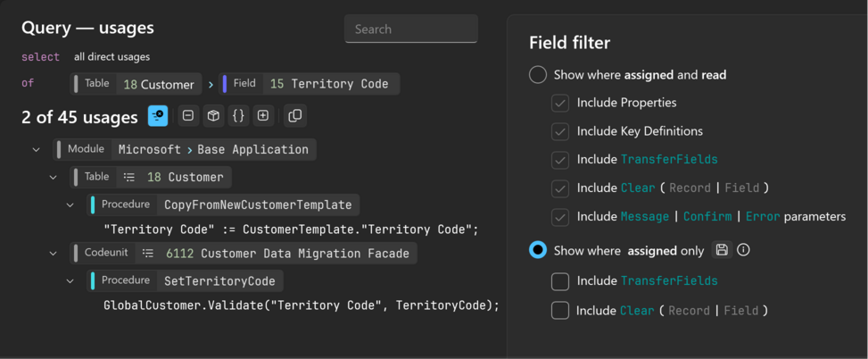Click list icon in Codeunit 6112 row

148,254
